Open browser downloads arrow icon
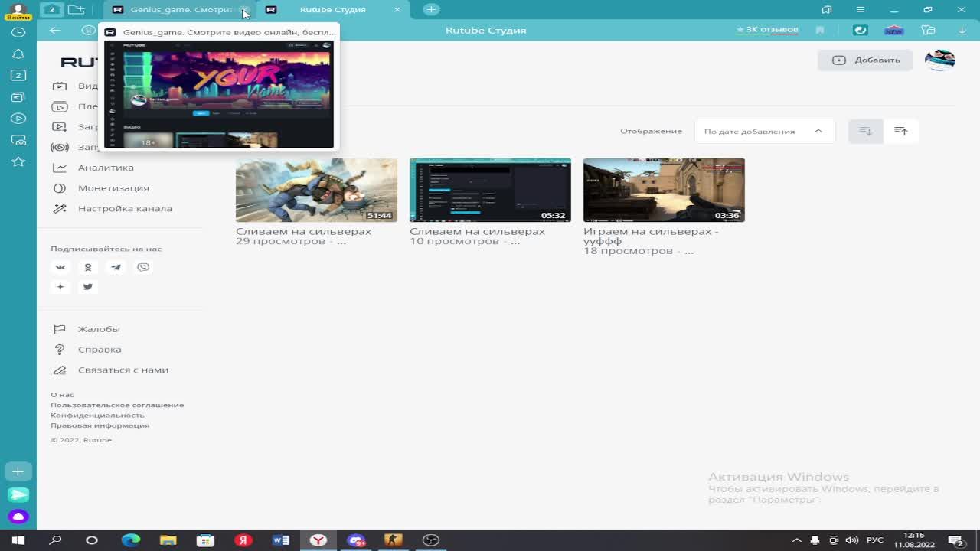Image resolution: width=980 pixels, height=551 pixels. click(x=962, y=30)
